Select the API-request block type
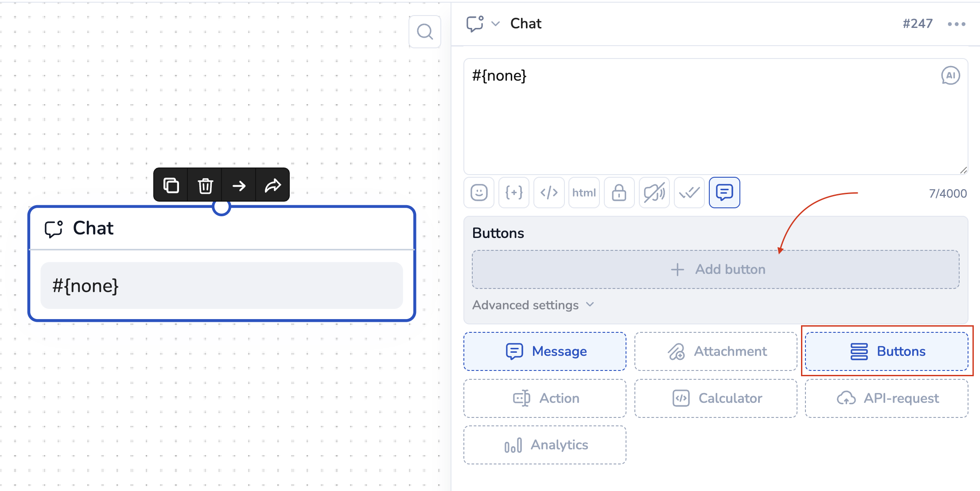This screenshot has height=491, width=980. point(887,398)
